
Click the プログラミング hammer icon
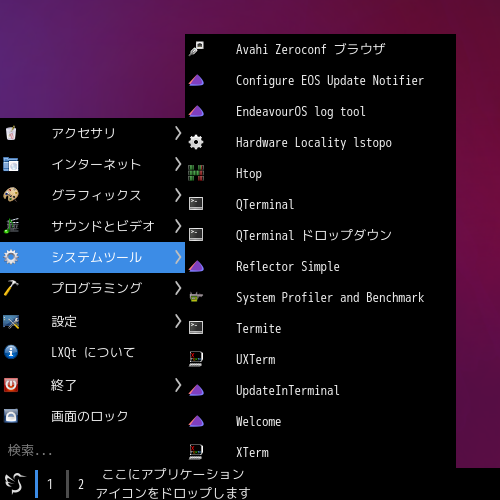[x=11, y=288]
